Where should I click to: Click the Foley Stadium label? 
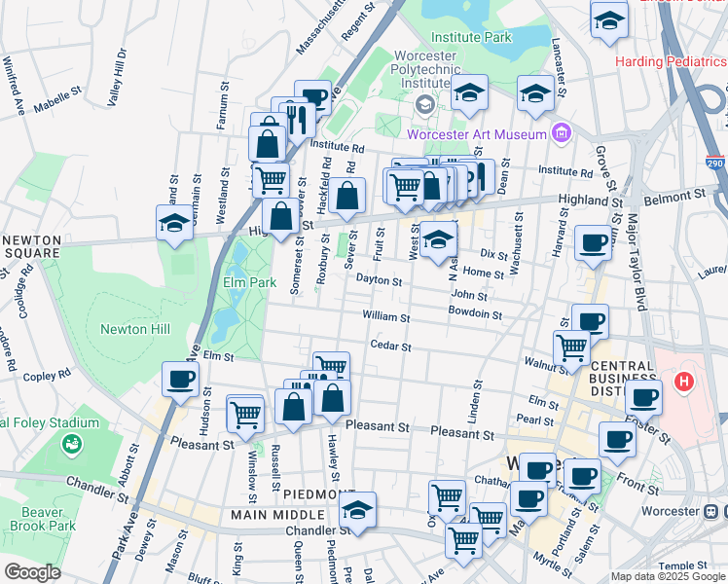tap(50, 422)
